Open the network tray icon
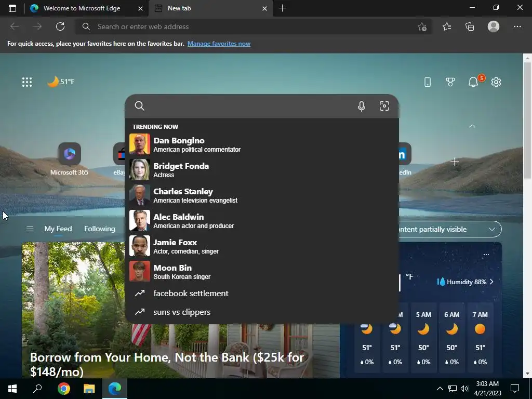Image resolution: width=532 pixels, height=399 pixels. (453, 389)
